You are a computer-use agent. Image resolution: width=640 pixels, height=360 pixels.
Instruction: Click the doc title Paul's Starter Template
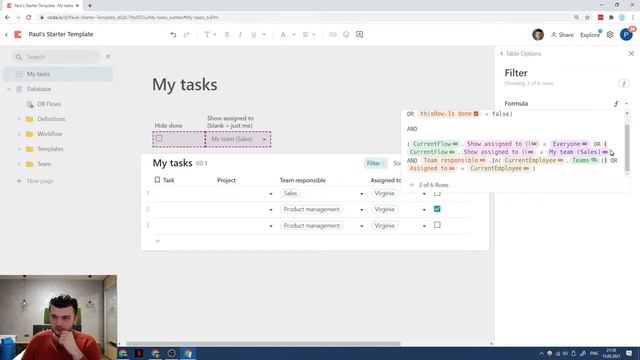61,34
